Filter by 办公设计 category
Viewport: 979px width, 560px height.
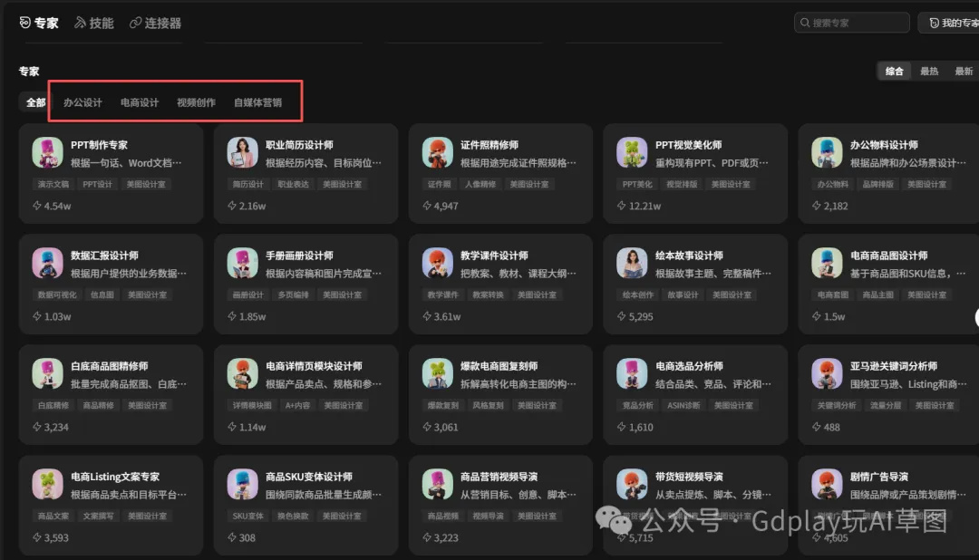[x=82, y=102]
